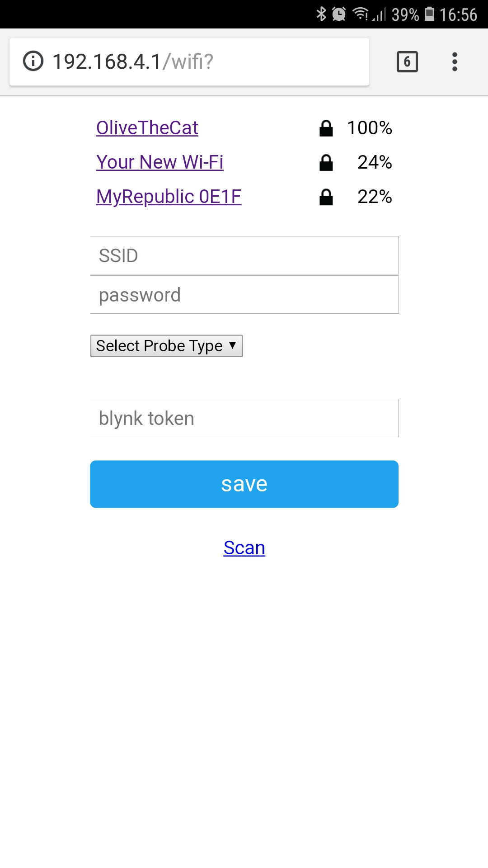
Task: Choose the Your New Wi-Fi network
Action: click(x=160, y=162)
